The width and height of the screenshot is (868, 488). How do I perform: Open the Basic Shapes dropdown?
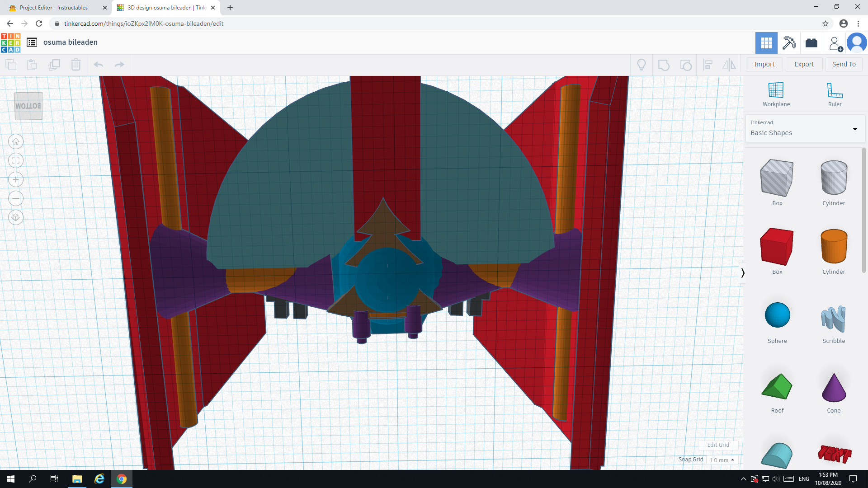coord(805,129)
